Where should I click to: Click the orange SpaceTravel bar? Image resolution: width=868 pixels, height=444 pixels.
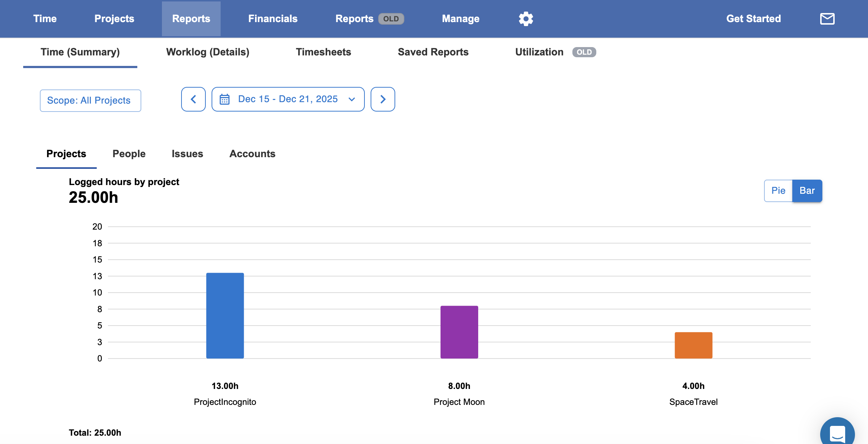pyautogui.click(x=693, y=345)
